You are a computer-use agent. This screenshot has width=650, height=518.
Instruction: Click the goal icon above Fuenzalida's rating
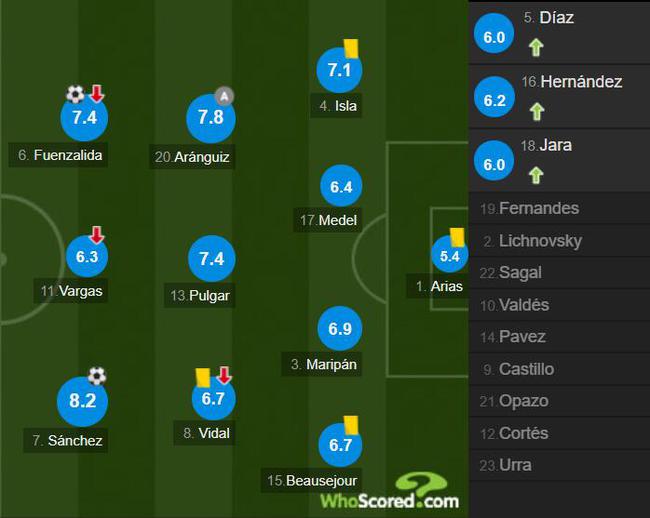(75, 94)
